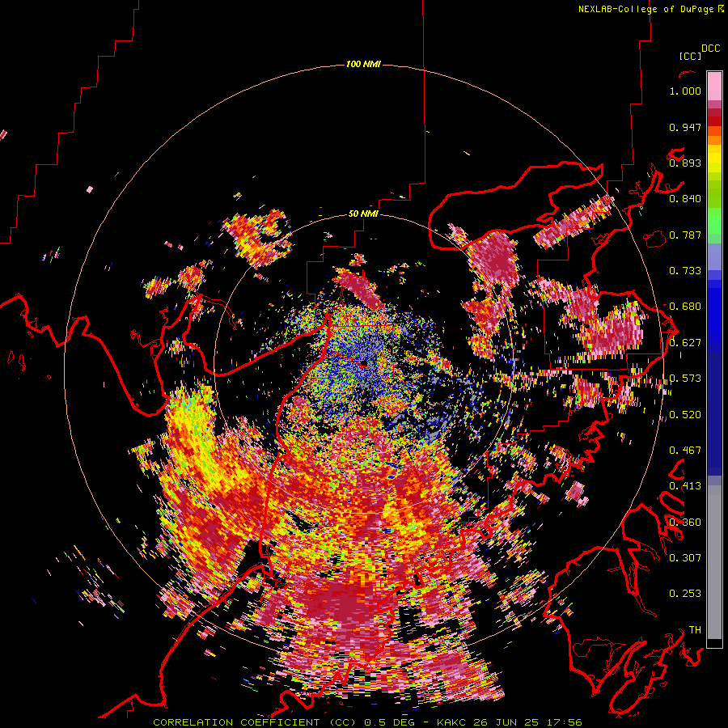Select the 0.520 scale value
728x728 pixels.
pyautogui.click(x=685, y=414)
